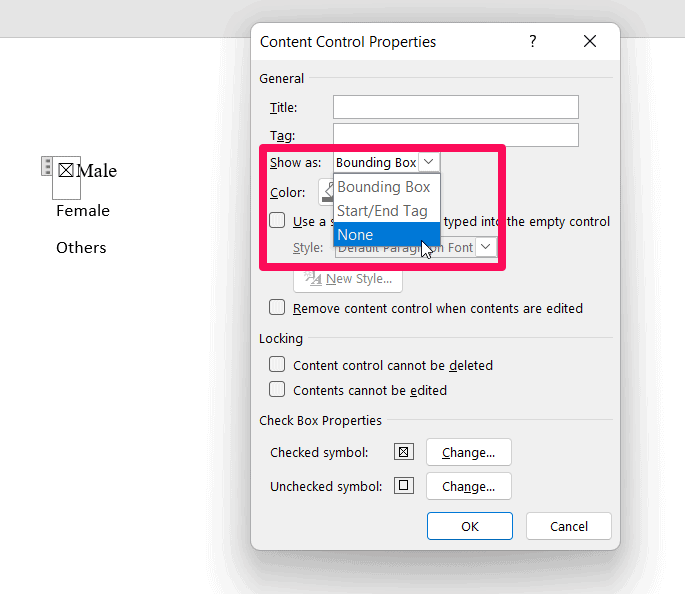The image size is (685, 594).
Task: Click into the Title text field
Action: (455, 107)
